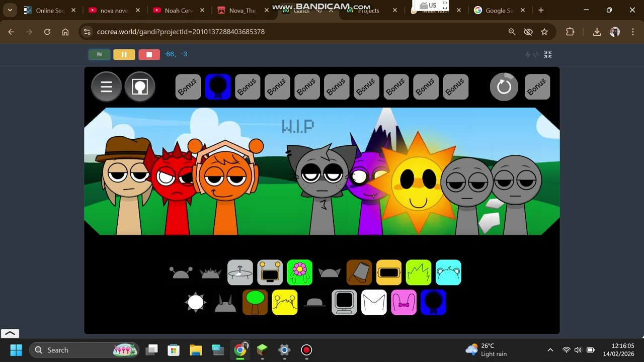This screenshot has width=644, height=362.
Task: Pick the gray bowler hat icon
Action: pyautogui.click(x=314, y=303)
